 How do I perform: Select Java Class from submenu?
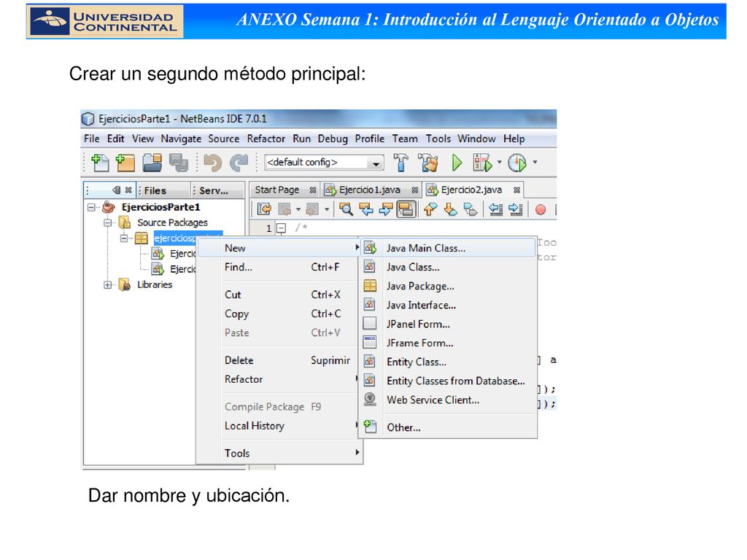(448, 267)
